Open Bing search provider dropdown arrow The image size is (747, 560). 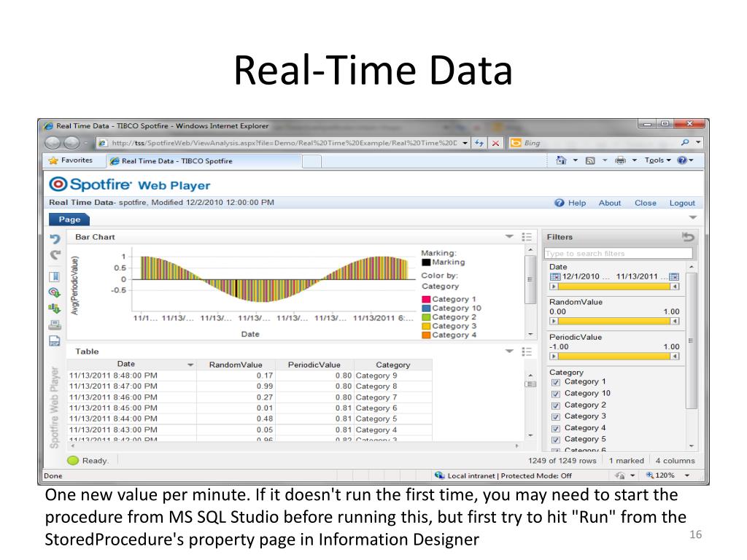(x=698, y=142)
